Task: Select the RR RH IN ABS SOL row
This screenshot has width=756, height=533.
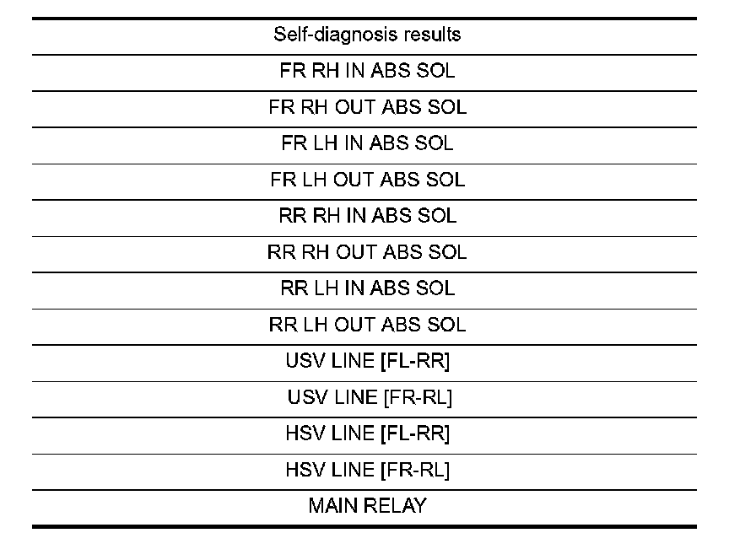Action: pos(367,216)
